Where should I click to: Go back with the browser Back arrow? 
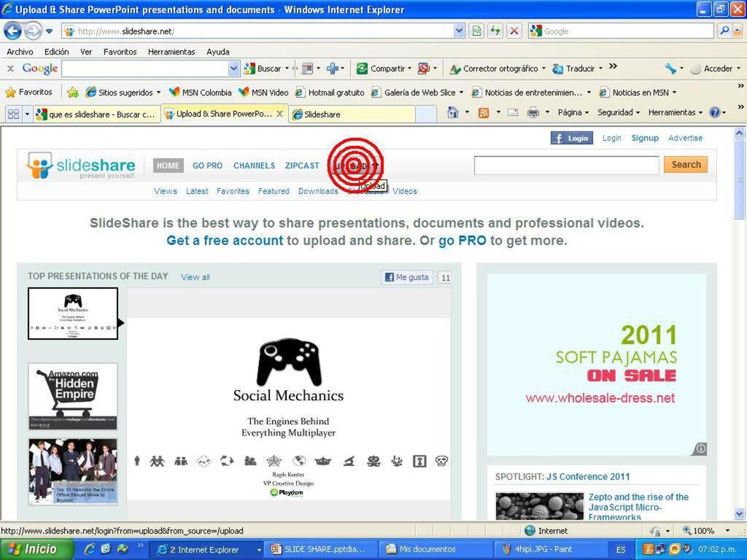point(12,31)
